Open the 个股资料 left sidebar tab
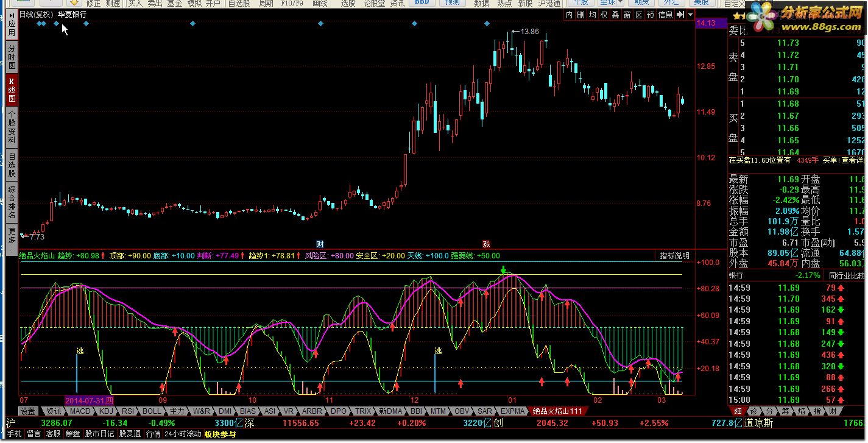The width and height of the screenshot is (868, 443). pyautogui.click(x=12, y=127)
